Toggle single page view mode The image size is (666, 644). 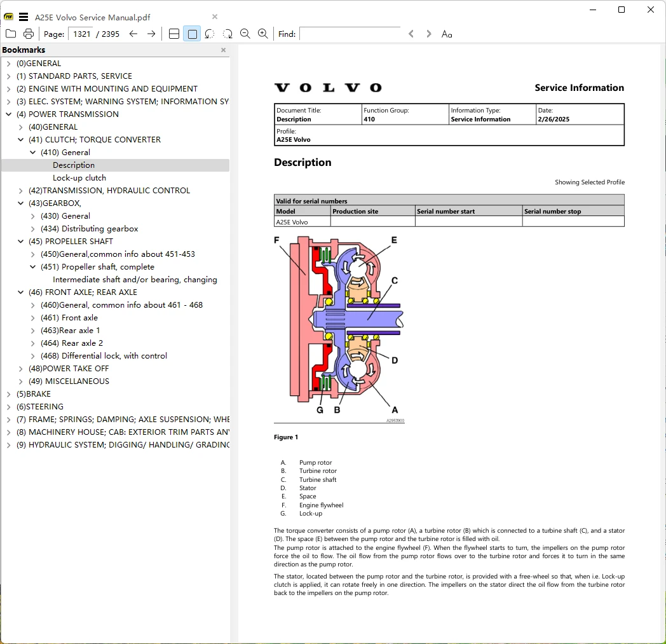click(x=192, y=34)
